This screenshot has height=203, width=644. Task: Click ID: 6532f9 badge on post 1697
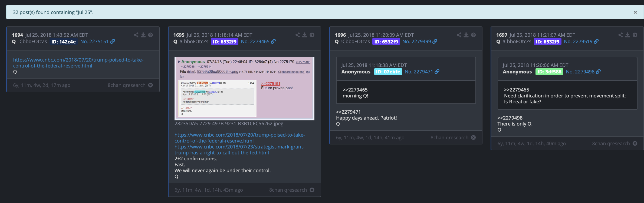coord(548,42)
